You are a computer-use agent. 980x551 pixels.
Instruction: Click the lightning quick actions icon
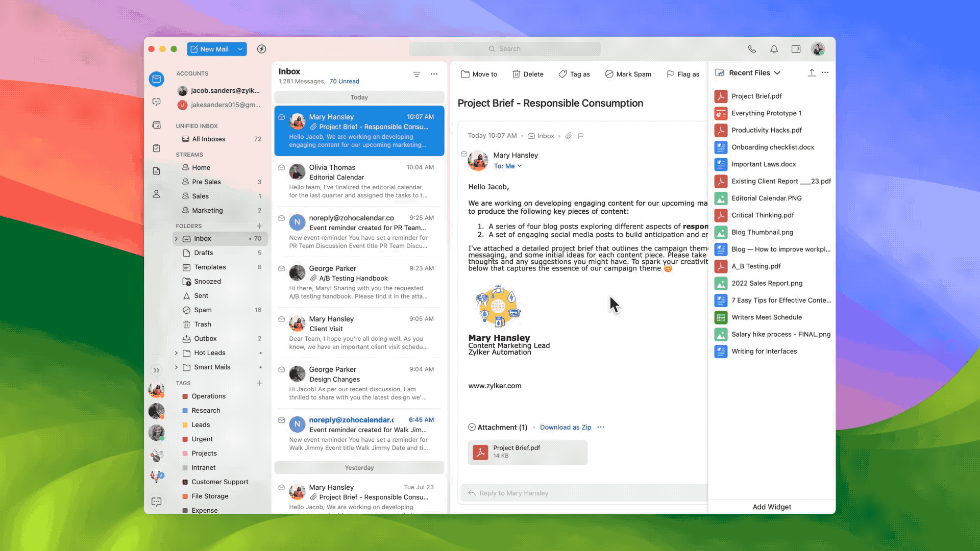(x=261, y=49)
